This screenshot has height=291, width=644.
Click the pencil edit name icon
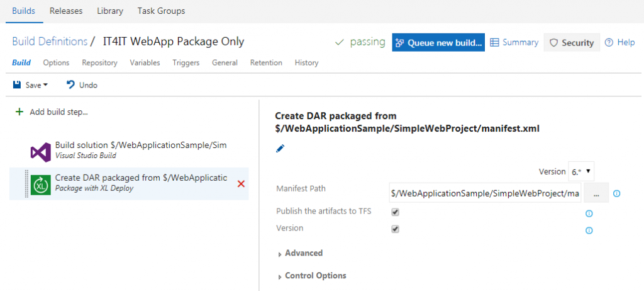click(280, 149)
